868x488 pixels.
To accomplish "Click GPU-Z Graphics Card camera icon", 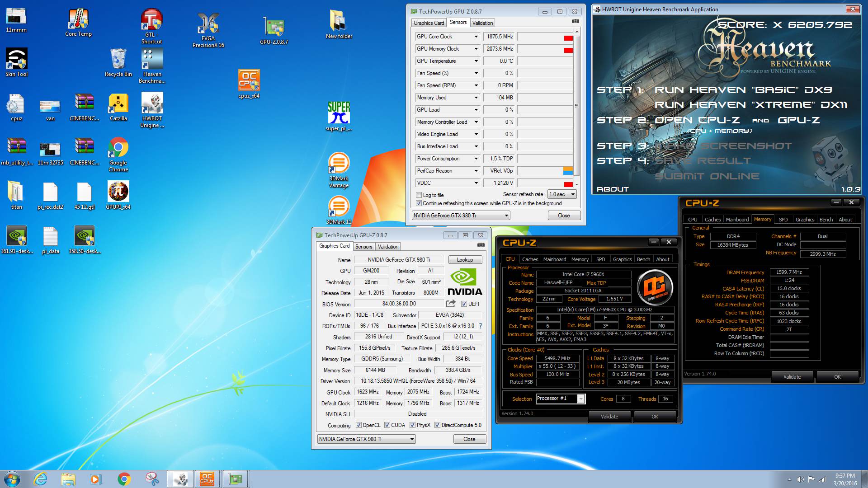I will 481,245.
